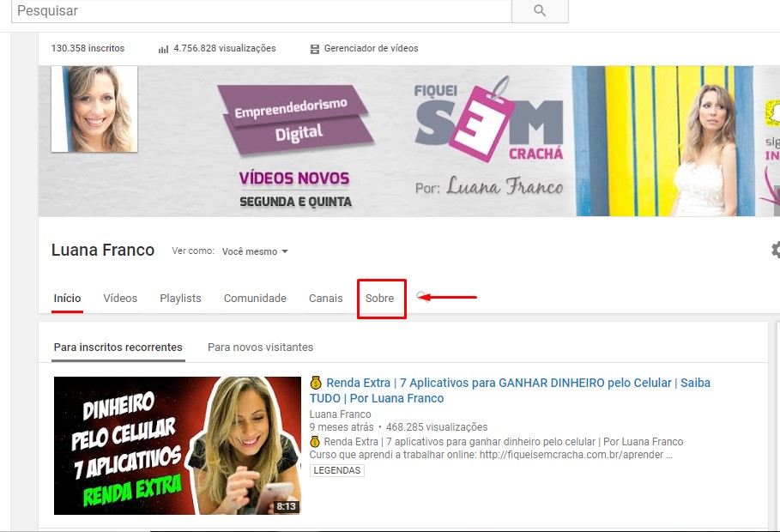Click the 8:13 video duration badge
Viewport: 780px width, 532px height.
tap(286, 506)
